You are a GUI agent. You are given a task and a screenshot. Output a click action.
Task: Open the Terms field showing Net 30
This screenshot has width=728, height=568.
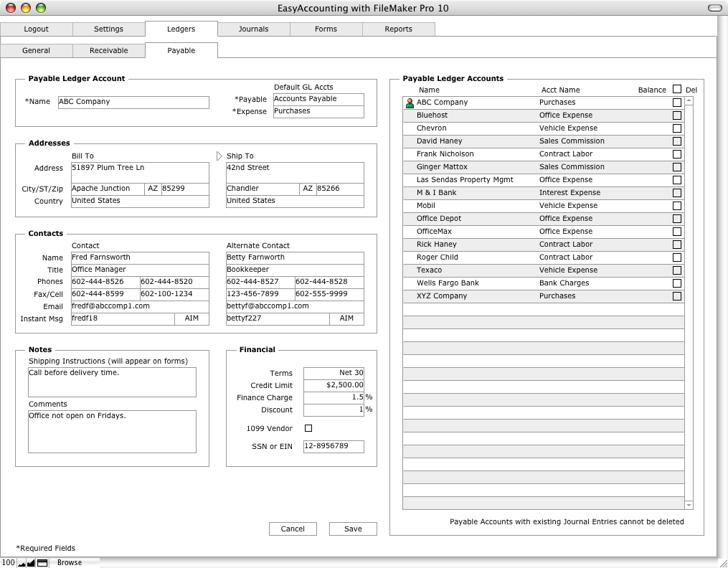click(x=334, y=373)
